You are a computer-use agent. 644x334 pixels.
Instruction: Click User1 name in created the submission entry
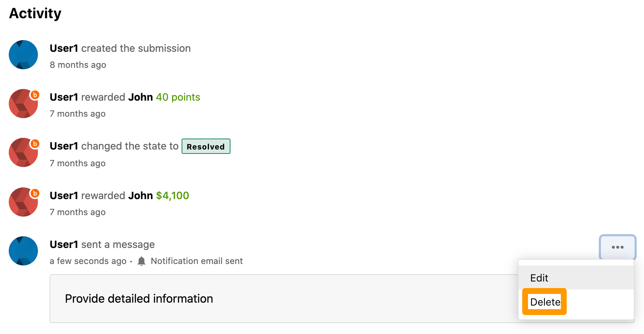pos(64,48)
